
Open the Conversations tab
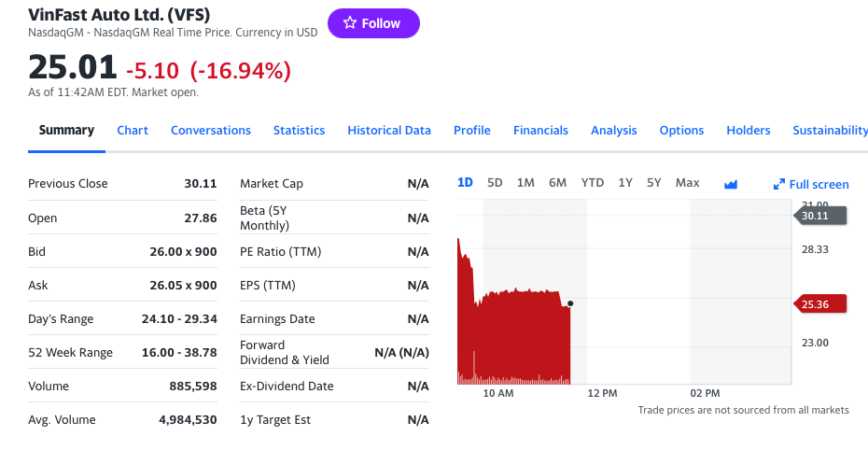[210, 130]
